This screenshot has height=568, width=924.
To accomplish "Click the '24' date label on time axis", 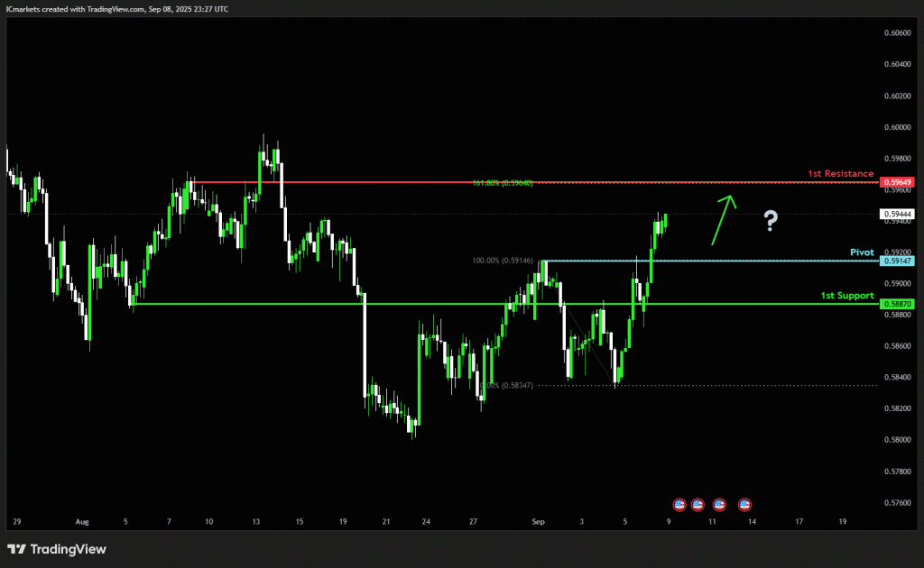I will [426, 521].
